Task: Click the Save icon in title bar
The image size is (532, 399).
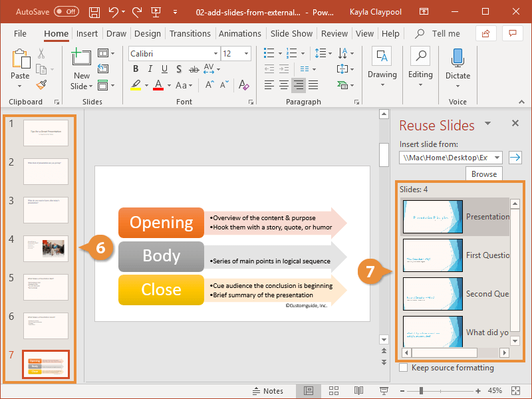Action: [x=94, y=12]
